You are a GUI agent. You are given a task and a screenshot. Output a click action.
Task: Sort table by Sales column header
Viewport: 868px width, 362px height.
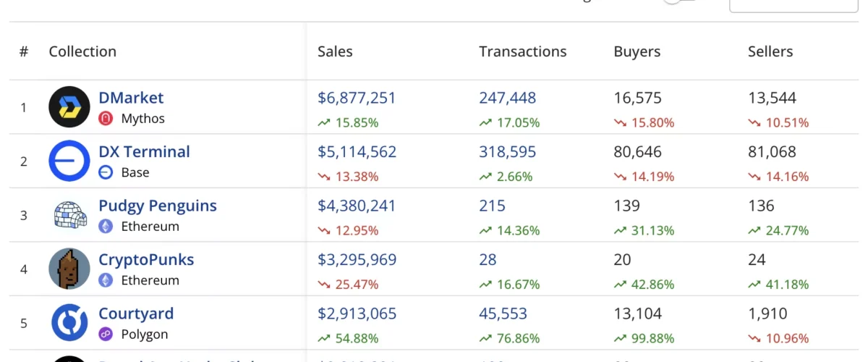335,51
